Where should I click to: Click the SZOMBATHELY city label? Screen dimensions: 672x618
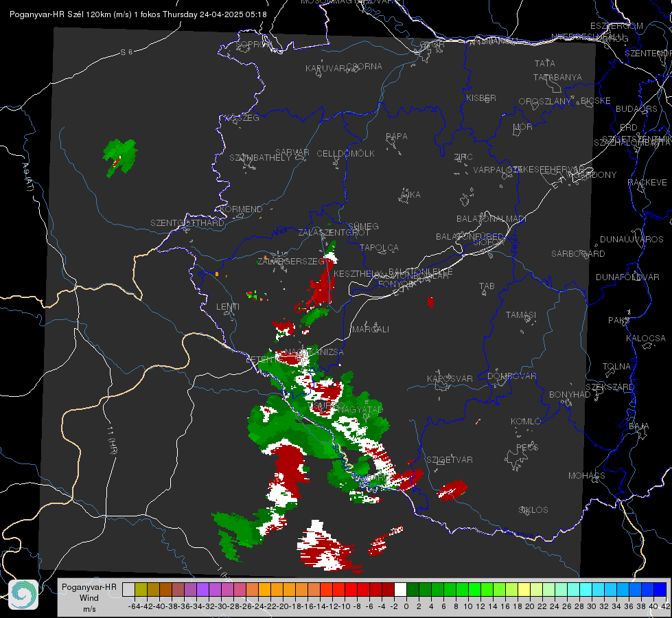pyautogui.click(x=260, y=158)
